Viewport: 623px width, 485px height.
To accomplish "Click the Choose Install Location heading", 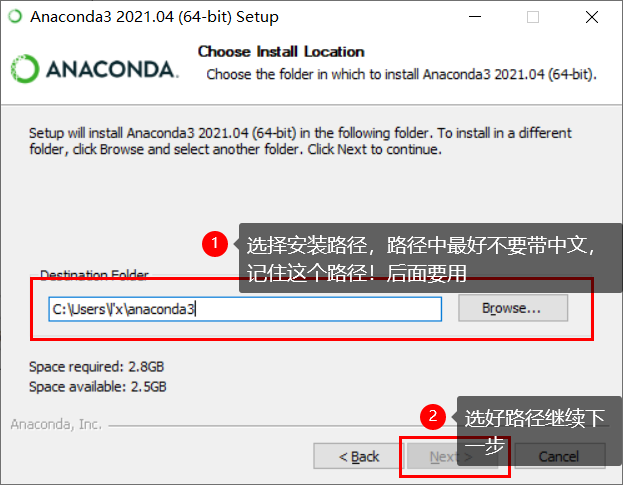I will pyautogui.click(x=281, y=52).
